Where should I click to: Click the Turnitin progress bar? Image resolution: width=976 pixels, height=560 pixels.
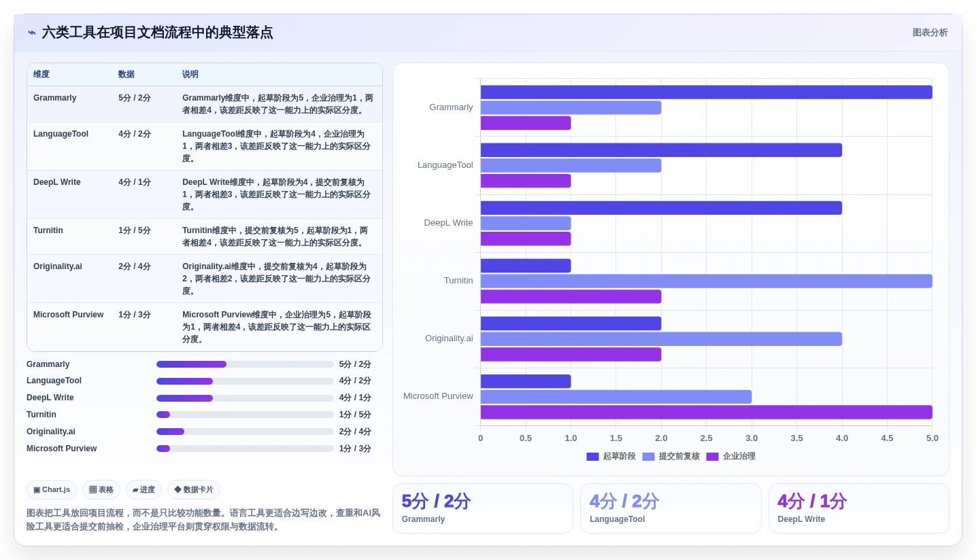[x=245, y=415]
